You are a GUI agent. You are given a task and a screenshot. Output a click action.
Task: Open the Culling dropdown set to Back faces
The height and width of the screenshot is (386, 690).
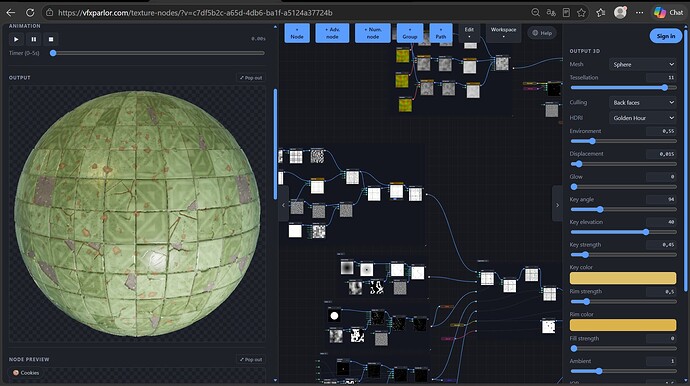point(643,103)
